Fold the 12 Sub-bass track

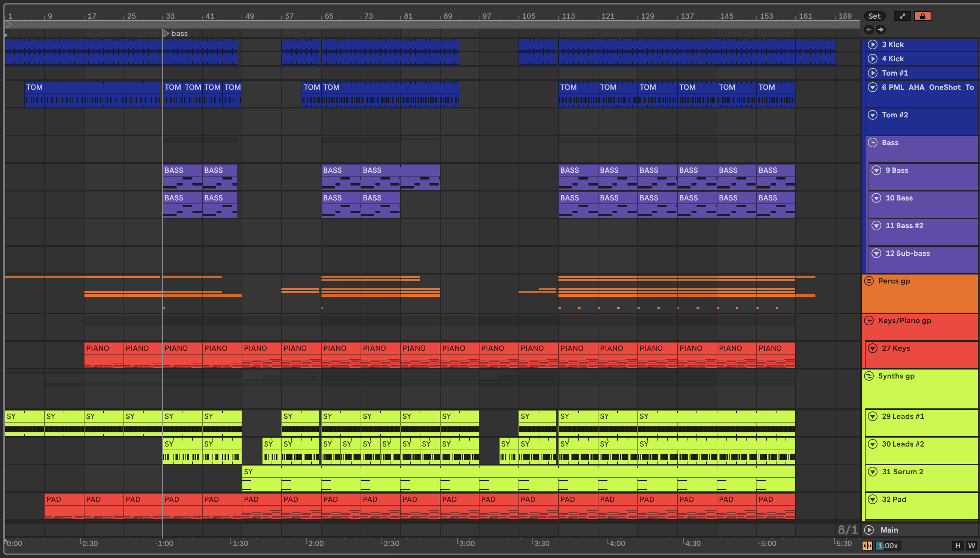876,253
